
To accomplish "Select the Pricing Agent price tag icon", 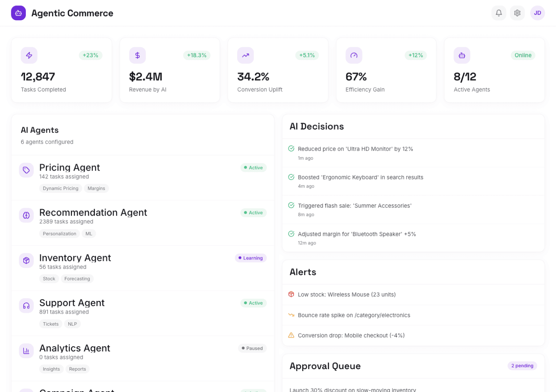I will 26,170.
